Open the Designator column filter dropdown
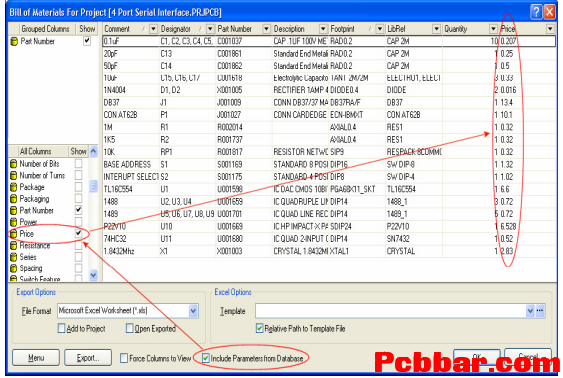This screenshot has width=563, height=378. click(210, 29)
